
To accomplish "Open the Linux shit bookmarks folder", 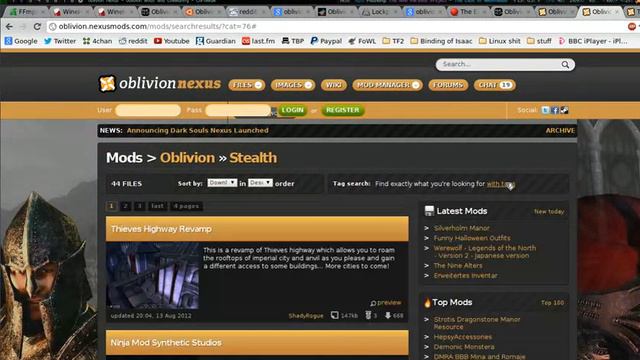I will [x=500, y=41].
